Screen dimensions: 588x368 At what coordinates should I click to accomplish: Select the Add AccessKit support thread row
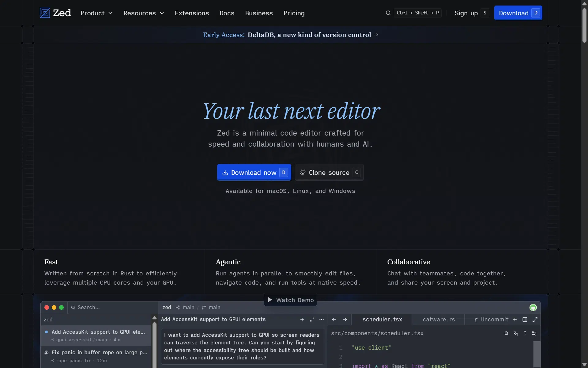click(96, 335)
